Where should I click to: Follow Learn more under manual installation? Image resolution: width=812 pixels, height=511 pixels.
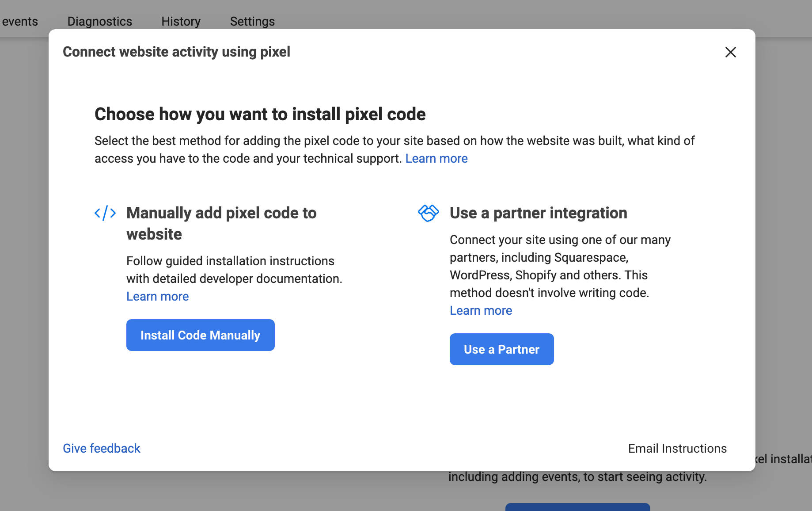click(x=157, y=297)
